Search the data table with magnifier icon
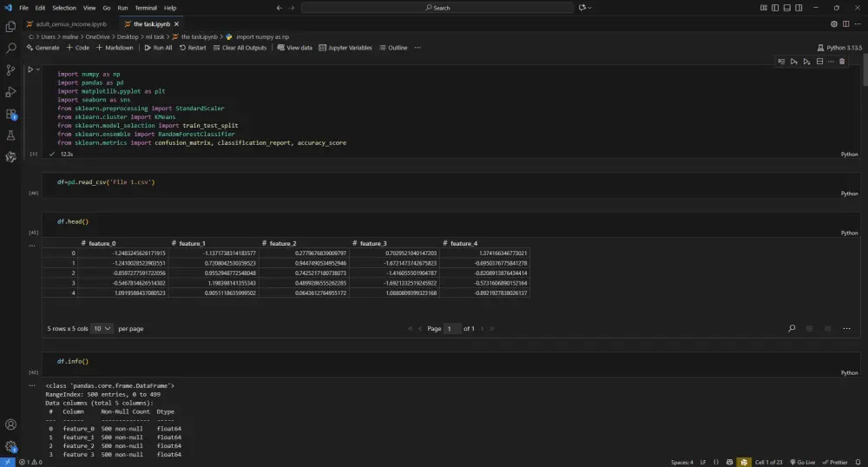This screenshot has width=868, height=467. tap(792, 328)
